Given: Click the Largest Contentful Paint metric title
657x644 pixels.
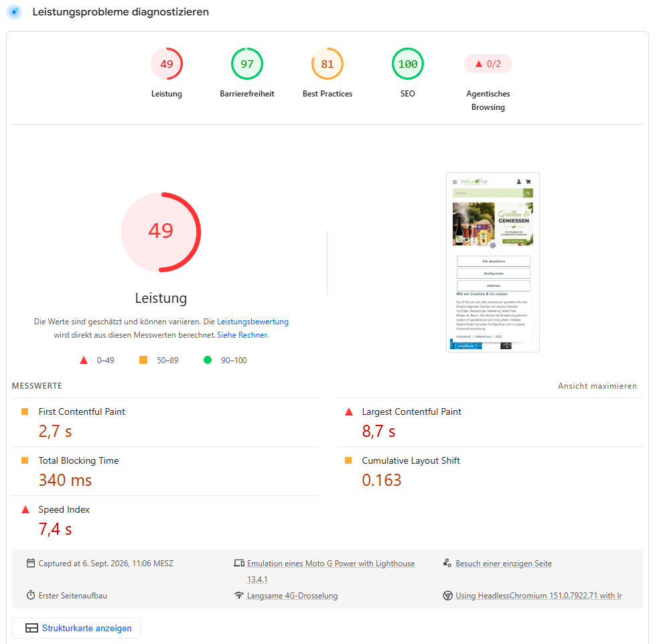Looking at the screenshot, I should pyautogui.click(x=411, y=411).
